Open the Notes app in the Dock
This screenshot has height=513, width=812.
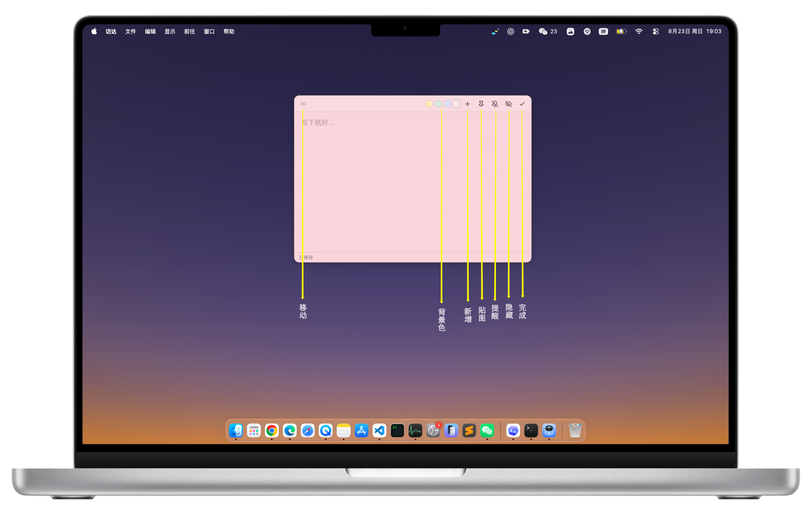coord(344,431)
